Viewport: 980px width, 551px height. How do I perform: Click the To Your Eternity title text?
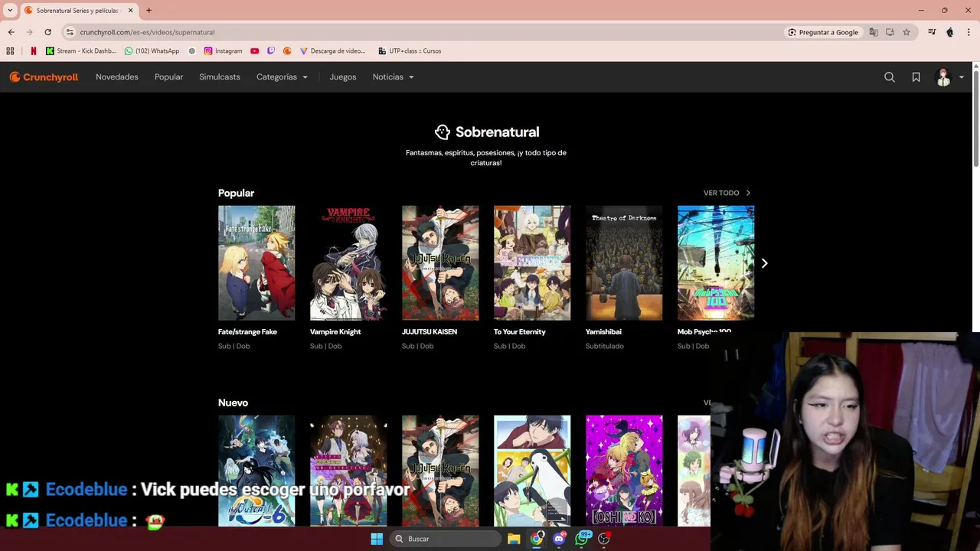point(520,332)
